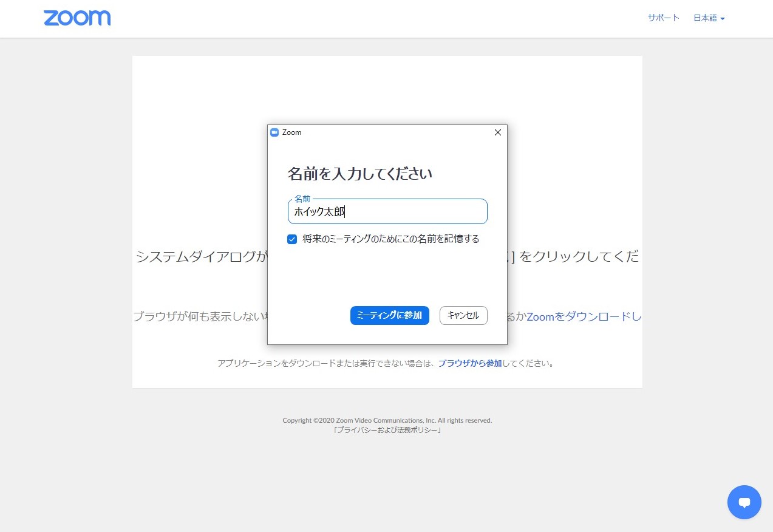The image size is (773, 532).
Task: Open the 日本語 language dropdown
Action: (x=709, y=18)
